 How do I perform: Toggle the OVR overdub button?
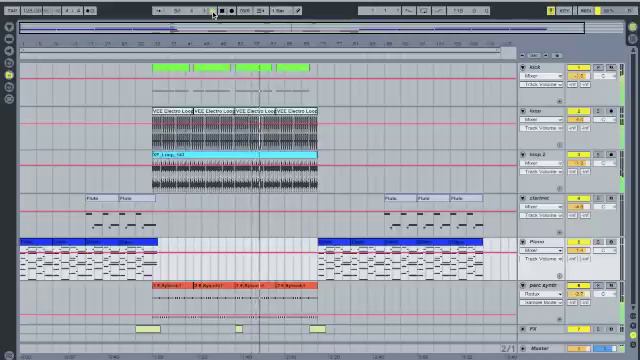244,11
